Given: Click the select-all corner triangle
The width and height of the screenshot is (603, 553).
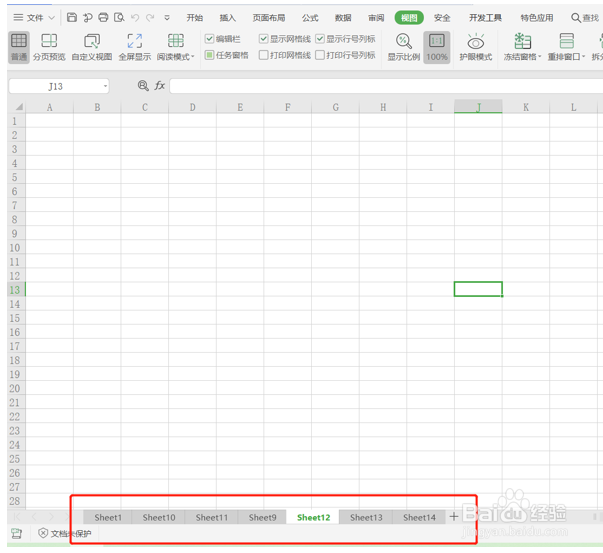Looking at the screenshot, I should tap(17, 107).
